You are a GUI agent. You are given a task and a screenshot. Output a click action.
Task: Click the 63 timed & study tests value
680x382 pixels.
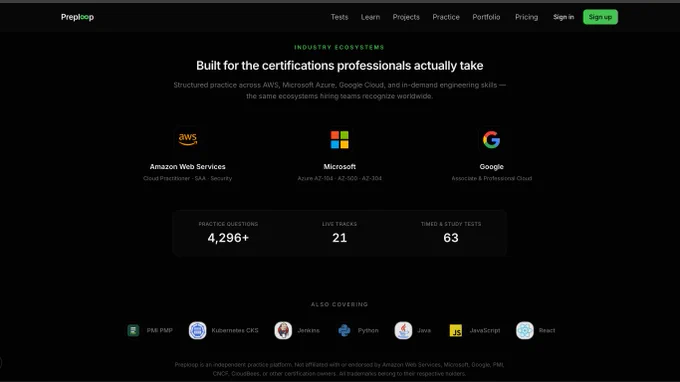pos(451,238)
